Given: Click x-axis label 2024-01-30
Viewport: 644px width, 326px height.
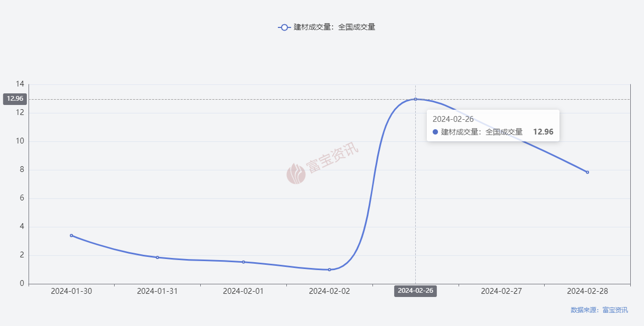Looking at the screenshot, I should pyautogui.click(x=71, y=291).
